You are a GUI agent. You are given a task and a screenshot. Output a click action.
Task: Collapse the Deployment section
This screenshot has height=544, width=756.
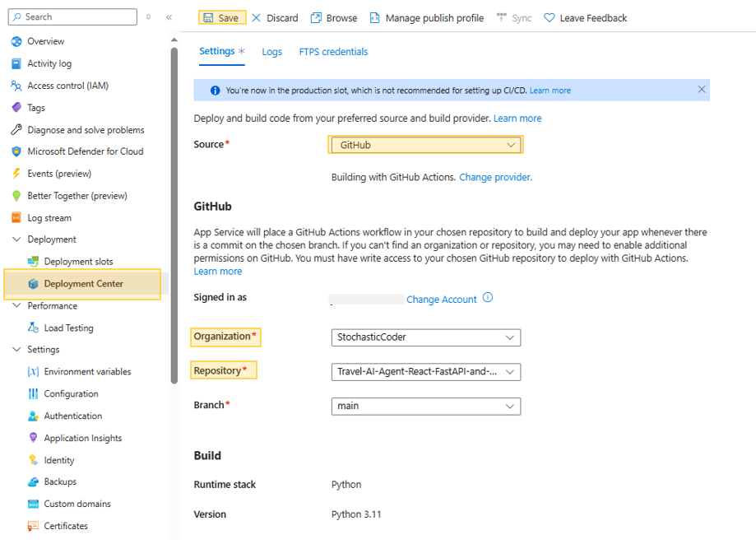(x=16, y=239)
